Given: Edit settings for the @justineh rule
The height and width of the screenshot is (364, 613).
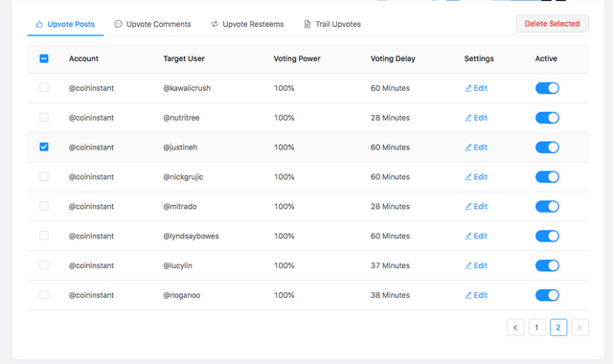Looking at the screenshot, I should coord(476,148).
